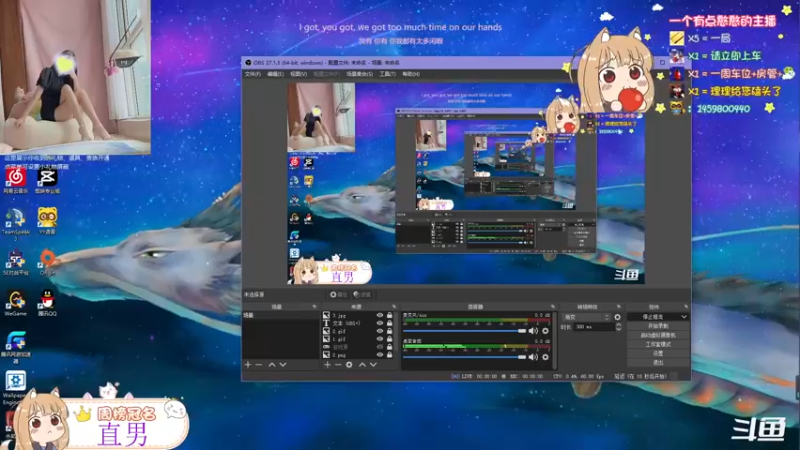This screenshot has width=800, height=450.
Task: Mute the desktop audio speaker icon
Action: tap(533, 357)
